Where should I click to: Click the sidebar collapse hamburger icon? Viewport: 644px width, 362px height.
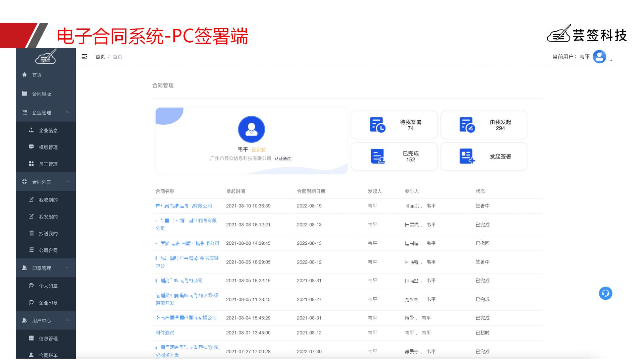pos(85,57)
